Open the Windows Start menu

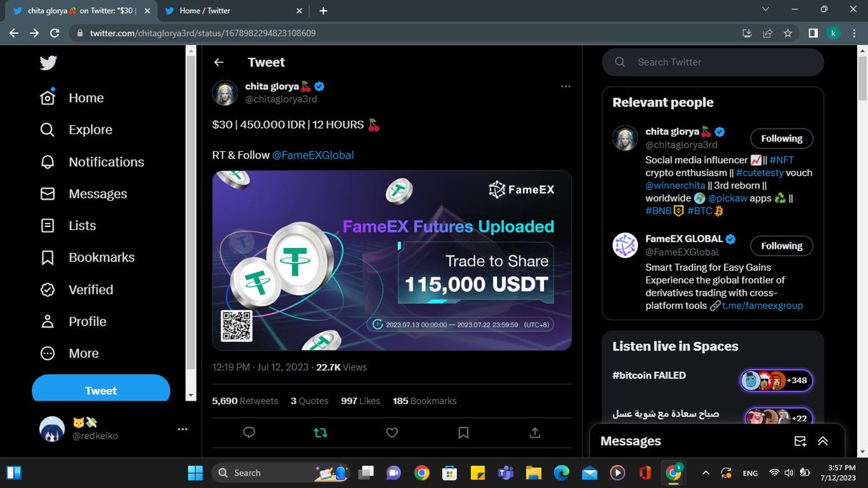pyautogui.click(x=195, y=473)
